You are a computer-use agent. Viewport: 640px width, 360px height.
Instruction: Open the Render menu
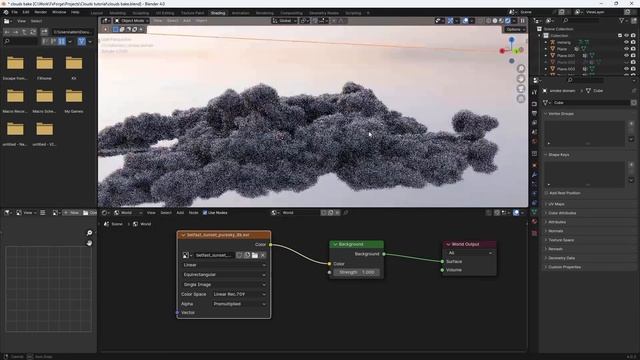pyautogui.click(x=41, y=12)
